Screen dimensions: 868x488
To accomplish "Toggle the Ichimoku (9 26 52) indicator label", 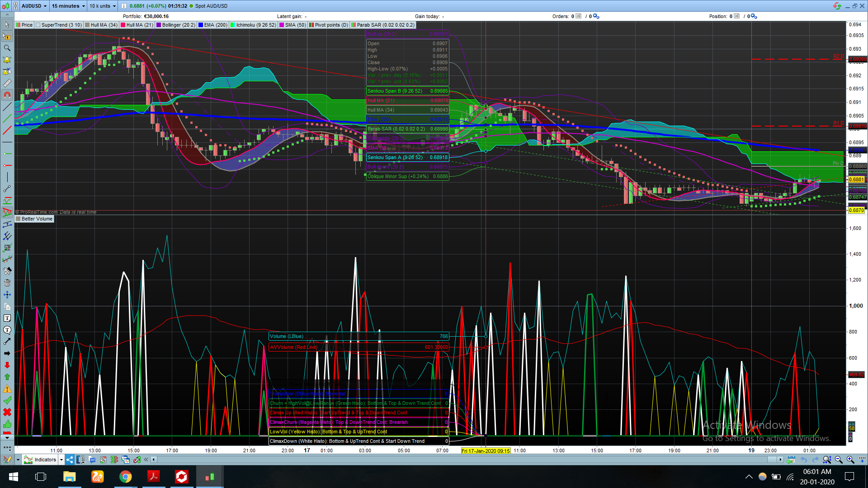I will click(x=255, y=25).
